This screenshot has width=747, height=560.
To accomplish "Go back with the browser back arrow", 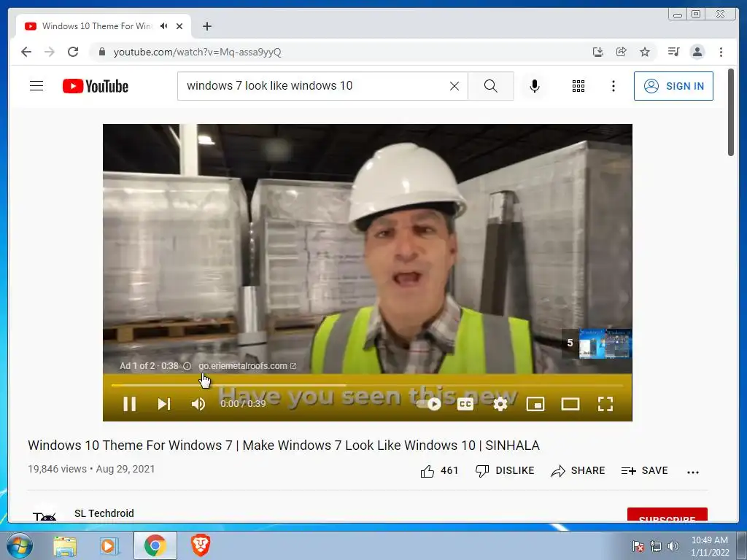I will pos(26,52).
